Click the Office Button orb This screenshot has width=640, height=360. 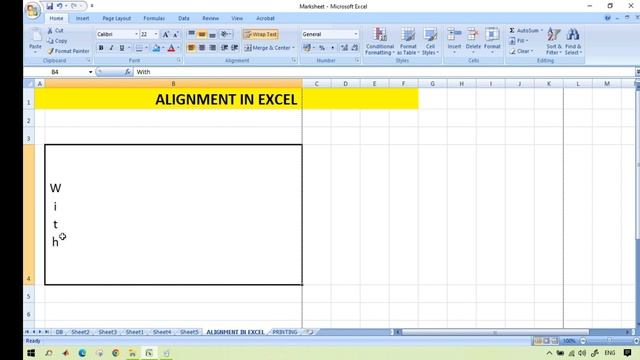tap(33, 9)
